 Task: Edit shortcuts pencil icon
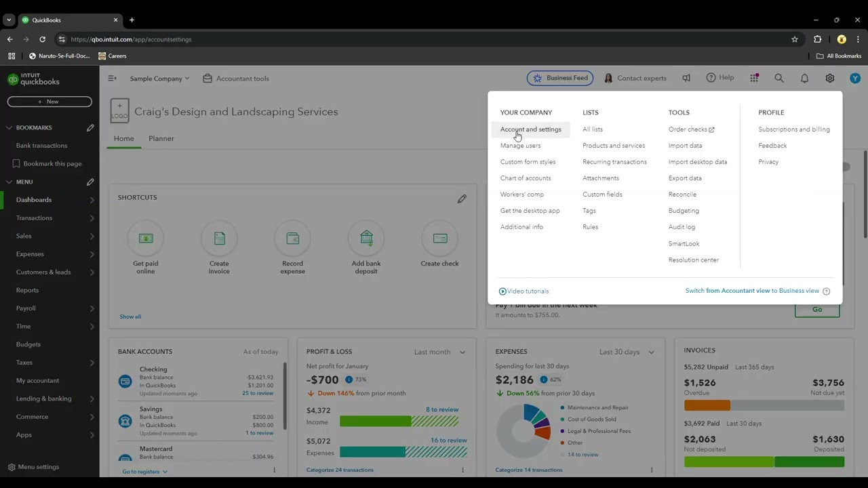[462, 199]
